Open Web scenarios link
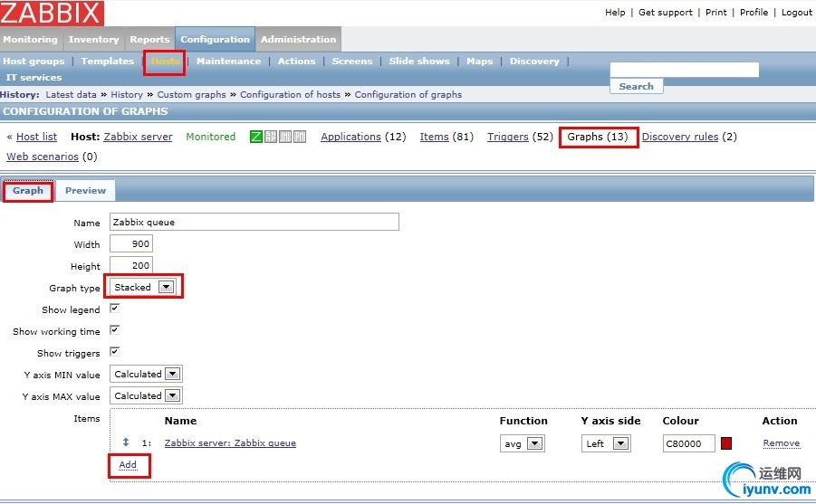 tap(43, 157)
